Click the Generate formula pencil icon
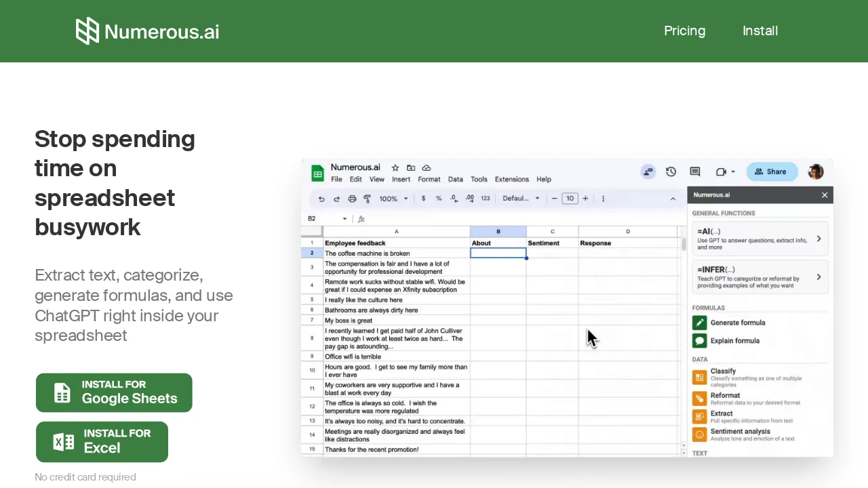 tap(700, 323)
